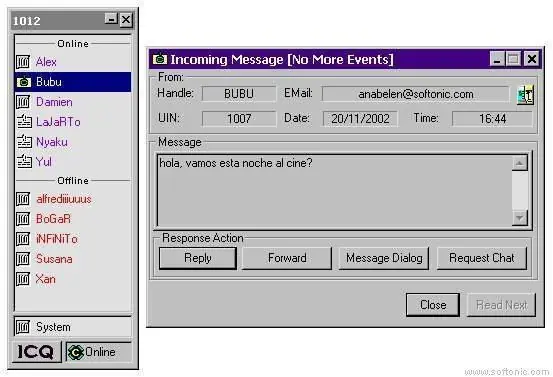Click the offline icon beside Xan

pyautogui.click(x=23, y=279)
